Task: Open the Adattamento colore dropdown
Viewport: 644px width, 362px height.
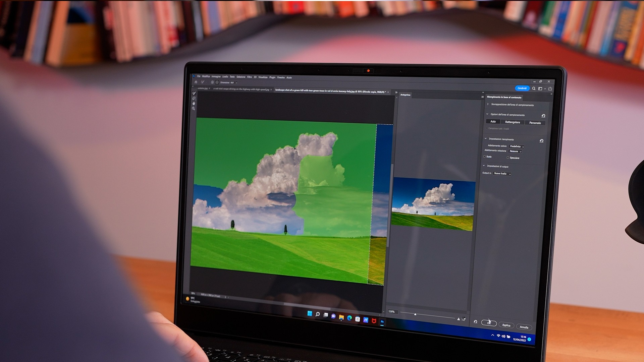Action: coord(517,146)
